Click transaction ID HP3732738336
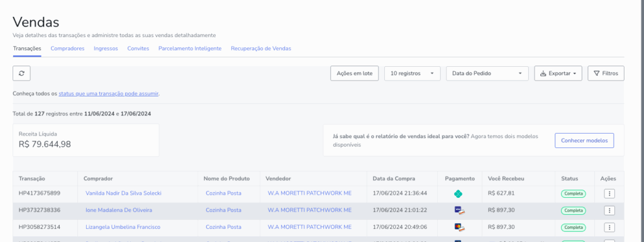644x242 pixels. pos(40,210)
